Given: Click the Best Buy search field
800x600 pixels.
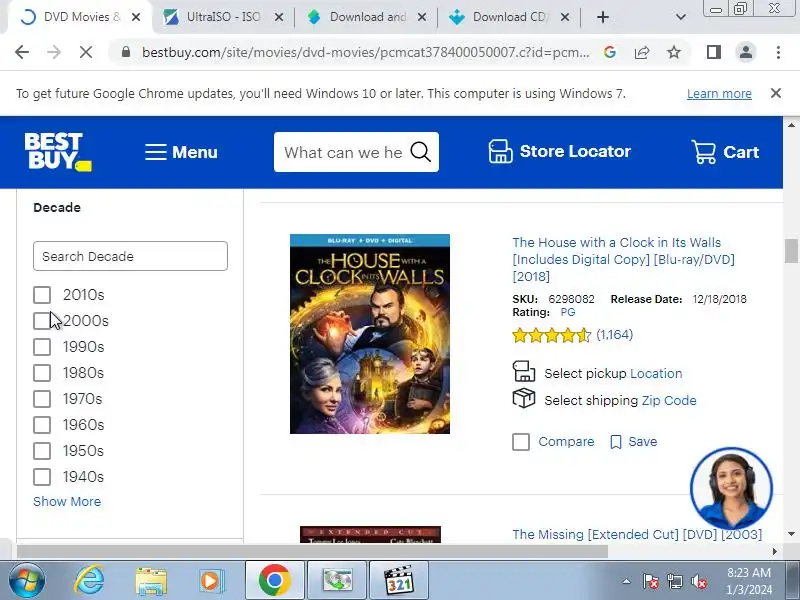Looking at the screenshot, I should [343, 152].
